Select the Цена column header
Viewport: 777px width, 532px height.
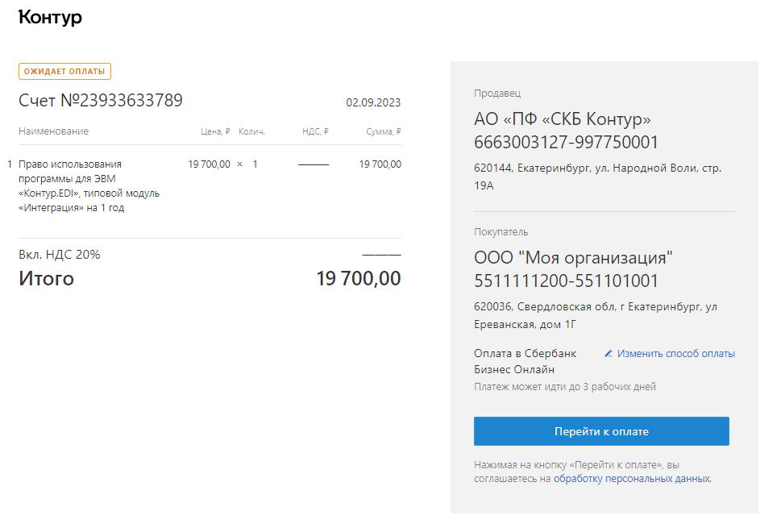click(x=215, y=131)
